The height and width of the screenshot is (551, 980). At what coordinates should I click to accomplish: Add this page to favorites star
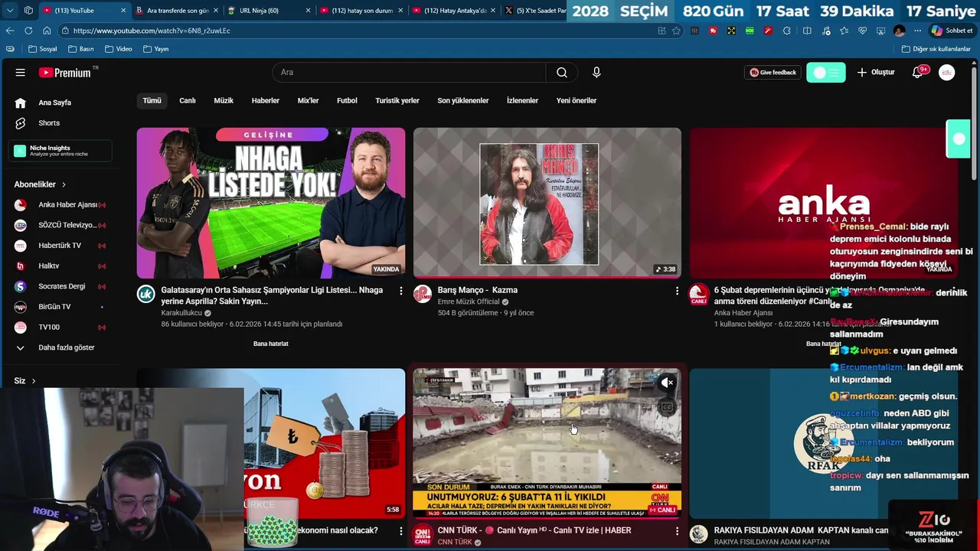click(676, 31)
